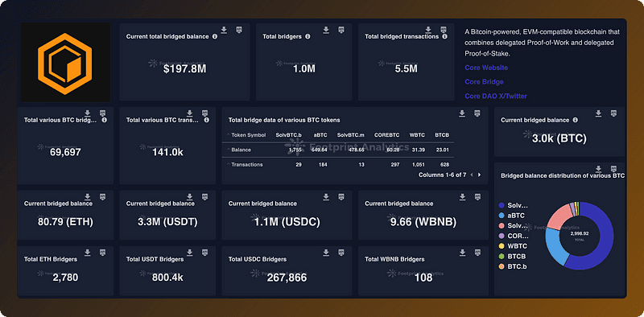Click the $197.8M value

185,68
